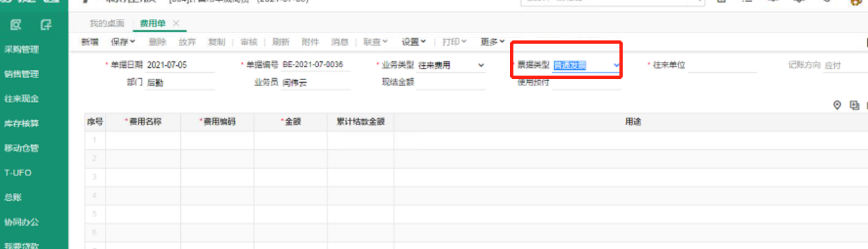Open the 保存 dropdown in the toolbar
The height and width of the screenshot is (249, 868).
point(123,42)
